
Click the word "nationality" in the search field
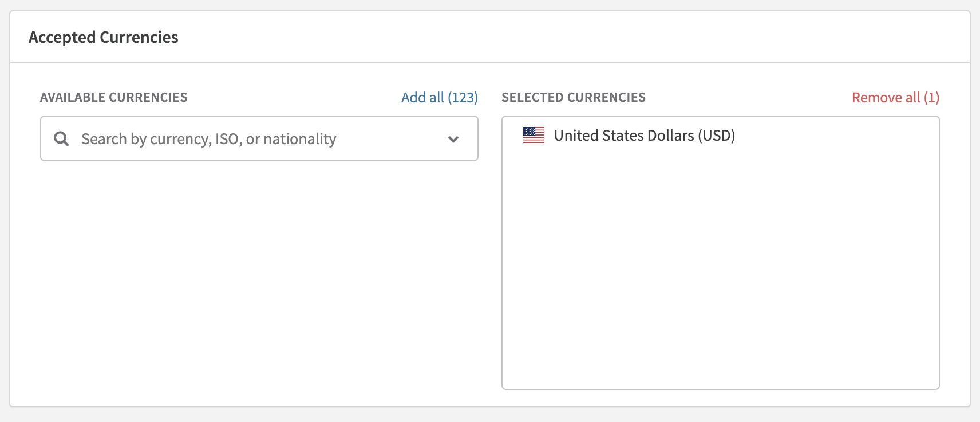click(299, 139)
